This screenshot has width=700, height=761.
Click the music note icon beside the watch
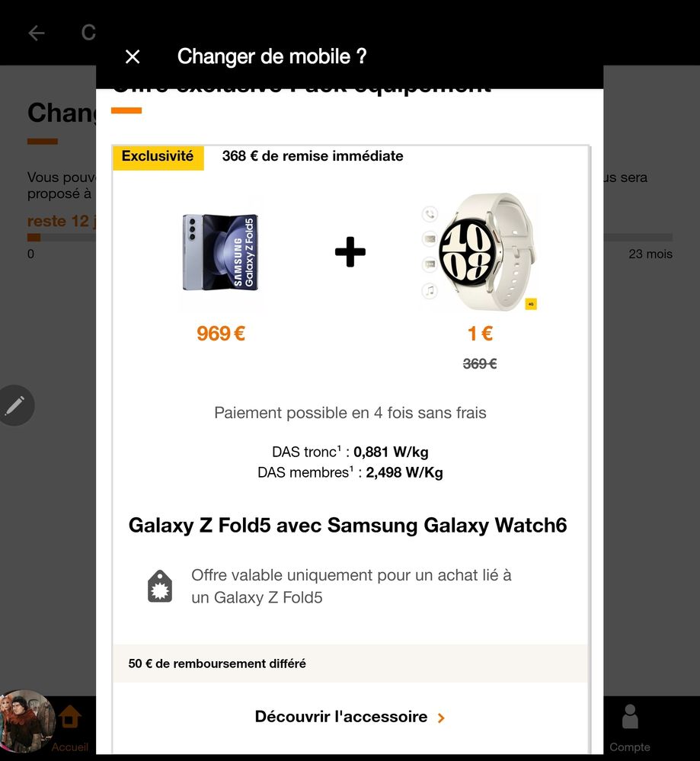430,290
